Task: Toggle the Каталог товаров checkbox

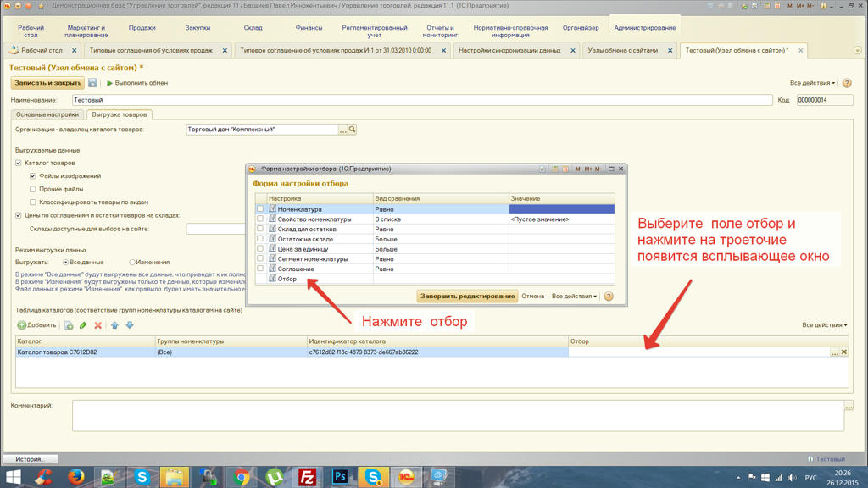Action: (19, 164)
